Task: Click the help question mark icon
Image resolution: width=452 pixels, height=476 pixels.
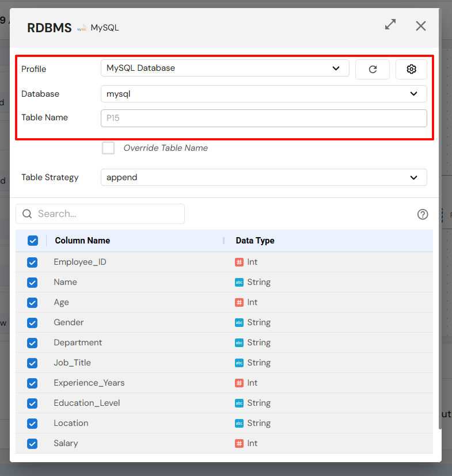Action: [x=423, y=214]
